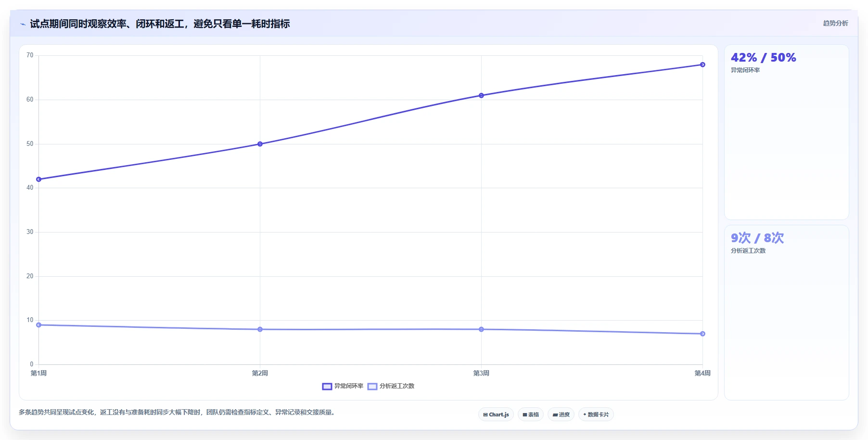Open the Chart.js chip
The width and height of the screenshot is (868, 440).
(496, 414)
